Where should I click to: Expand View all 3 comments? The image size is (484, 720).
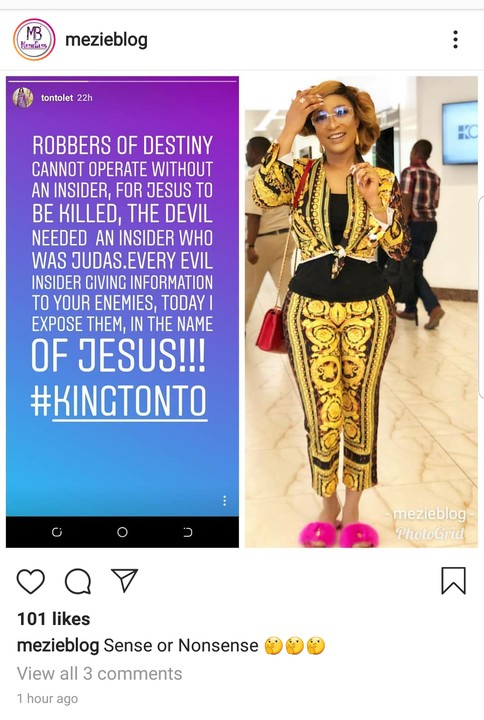pos(100,674)
